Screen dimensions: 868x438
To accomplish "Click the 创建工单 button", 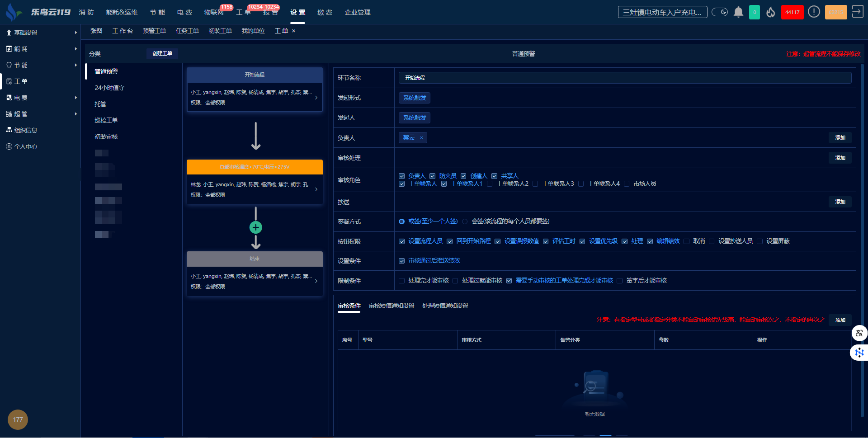I will pos(162,54).
